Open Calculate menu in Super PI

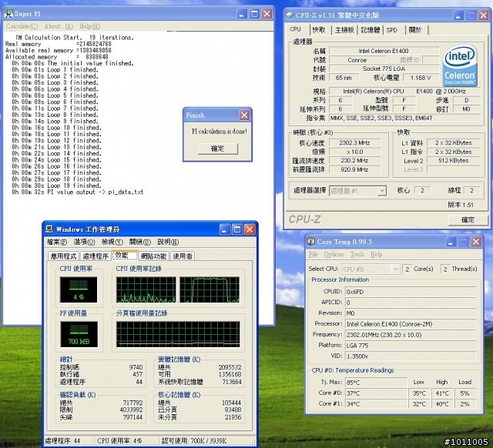tap(22, 26)
